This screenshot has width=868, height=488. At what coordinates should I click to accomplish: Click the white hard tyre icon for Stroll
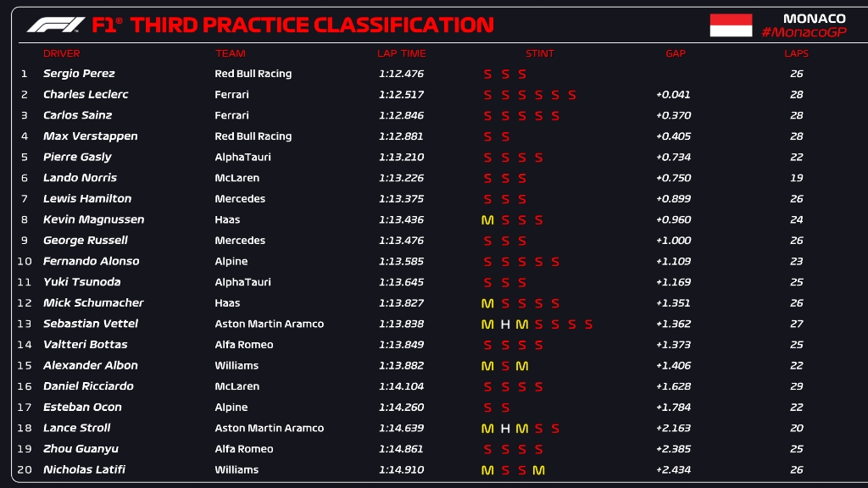(505, 429)
